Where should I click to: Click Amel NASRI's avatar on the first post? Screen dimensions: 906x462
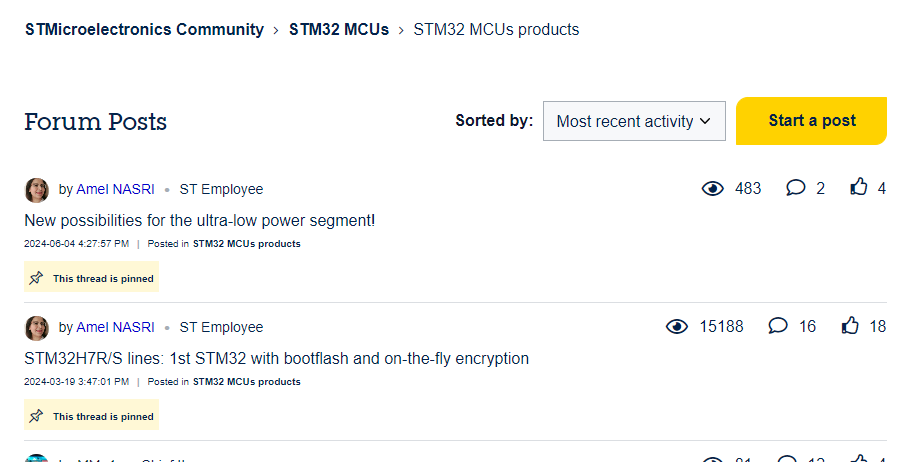point(37,190)
